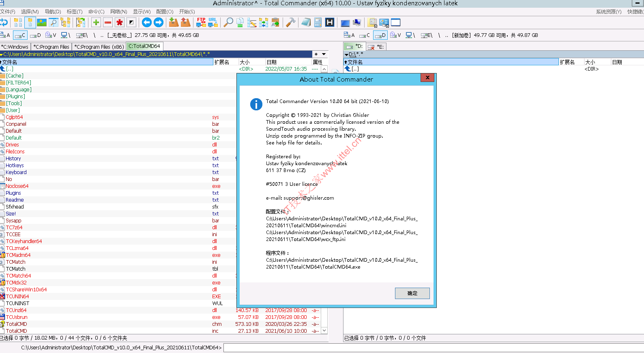Open the 选择(M) menu

pos(30,12)
